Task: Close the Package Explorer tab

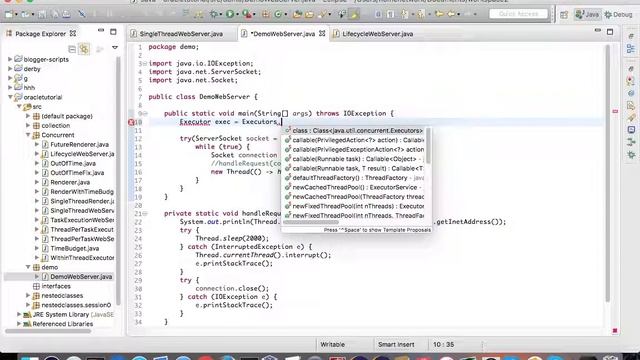Action: pyautogui.click(x=73, y=33)
